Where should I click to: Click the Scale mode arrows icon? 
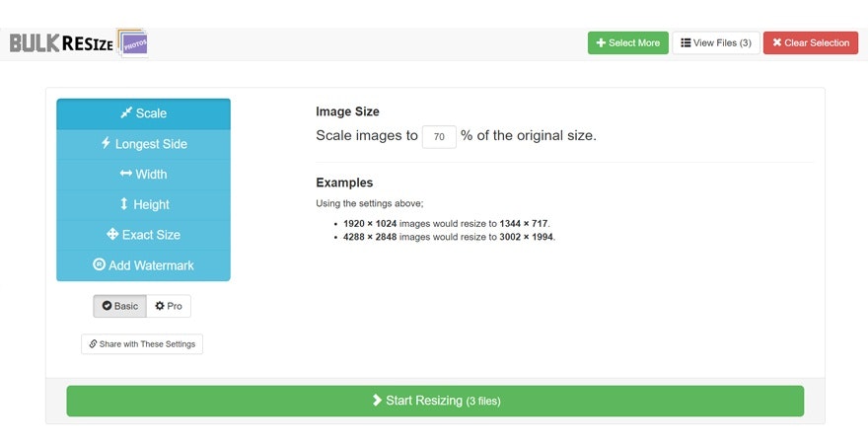[126, 113]
